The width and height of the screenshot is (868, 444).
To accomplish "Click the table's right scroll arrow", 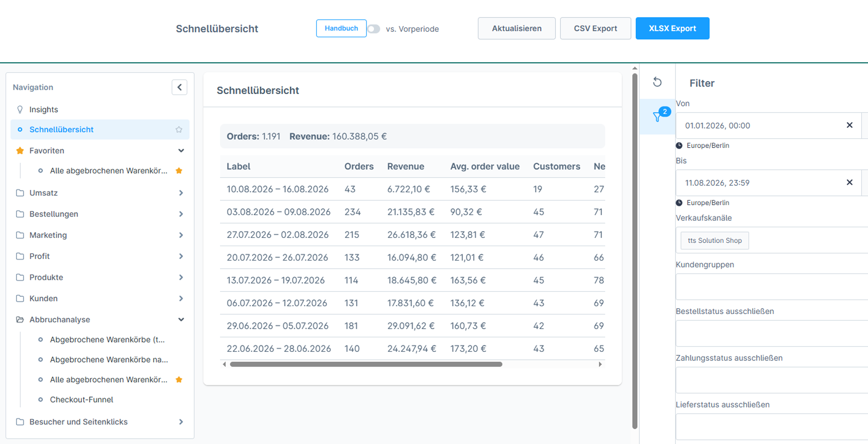I will pyautogui.click(x=600, y=364).
